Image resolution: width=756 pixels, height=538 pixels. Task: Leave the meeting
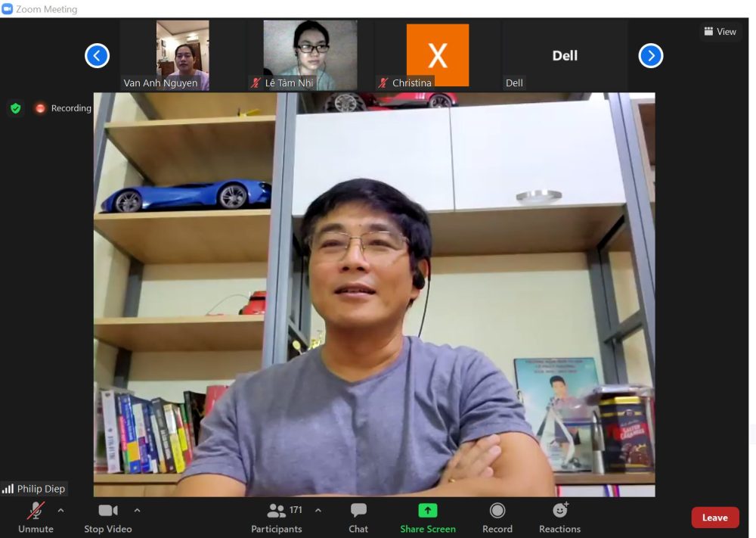tap(714, 518)
